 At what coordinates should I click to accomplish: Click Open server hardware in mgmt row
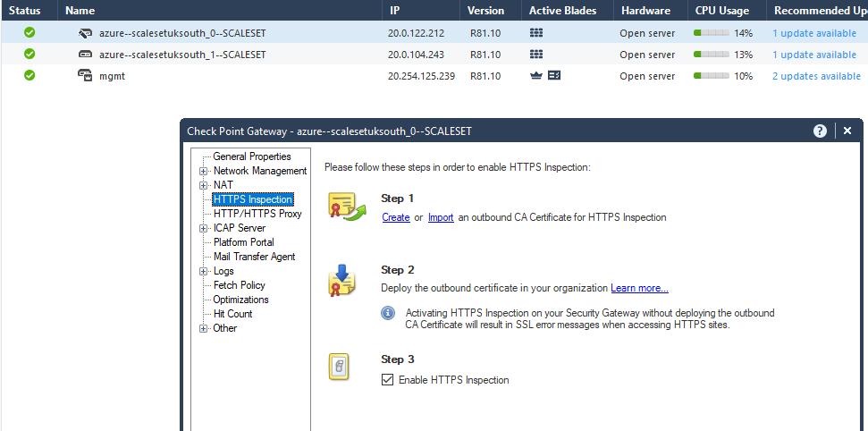647,76
